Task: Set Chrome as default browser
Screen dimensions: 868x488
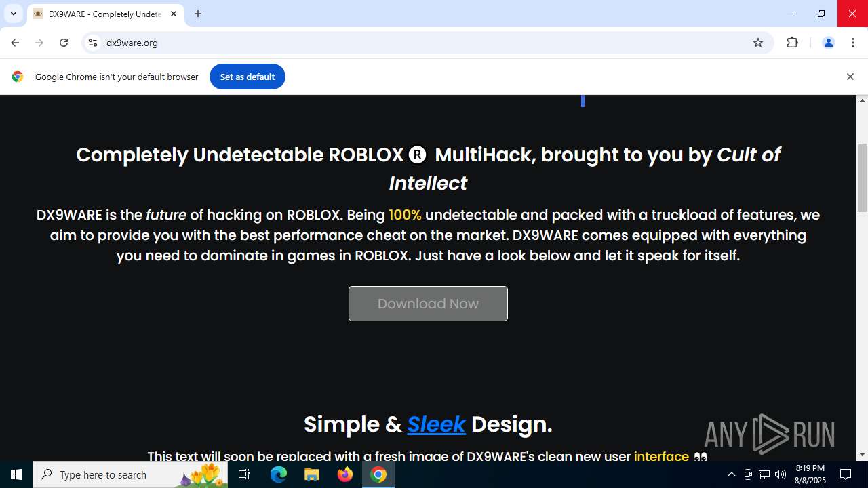Action: 248,77
